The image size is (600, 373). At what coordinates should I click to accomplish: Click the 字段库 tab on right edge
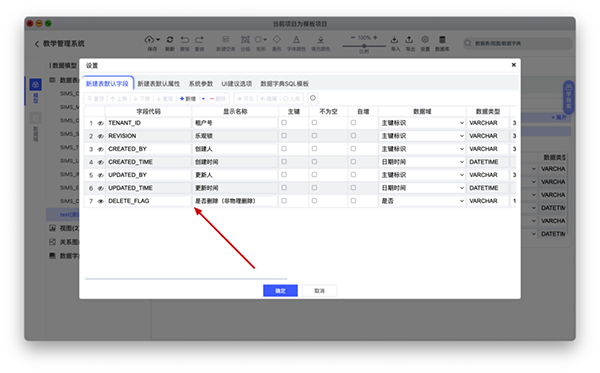[x=568, y=97]
